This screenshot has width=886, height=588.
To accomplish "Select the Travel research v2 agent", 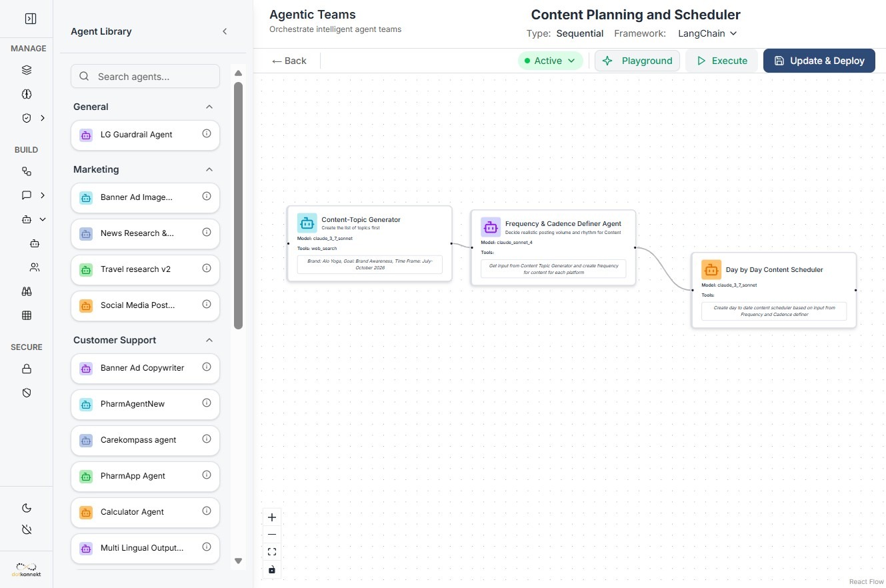I will click(135, 269).
